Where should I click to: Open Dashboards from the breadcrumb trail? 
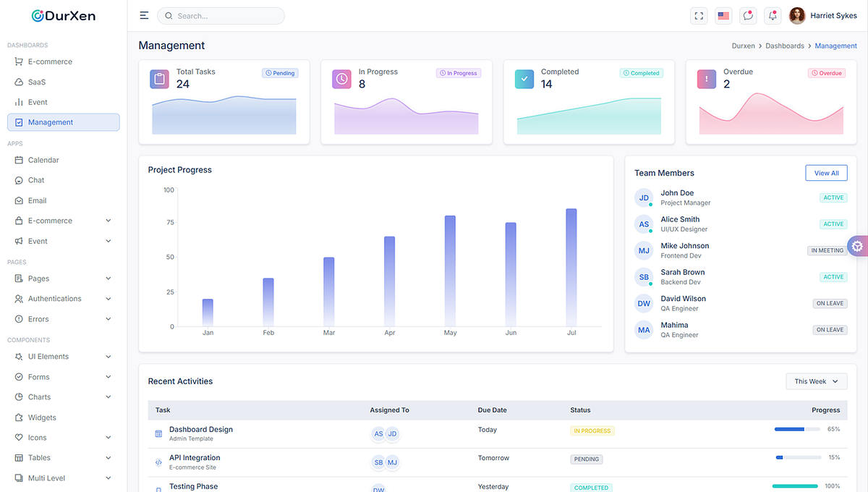point(785,45)
